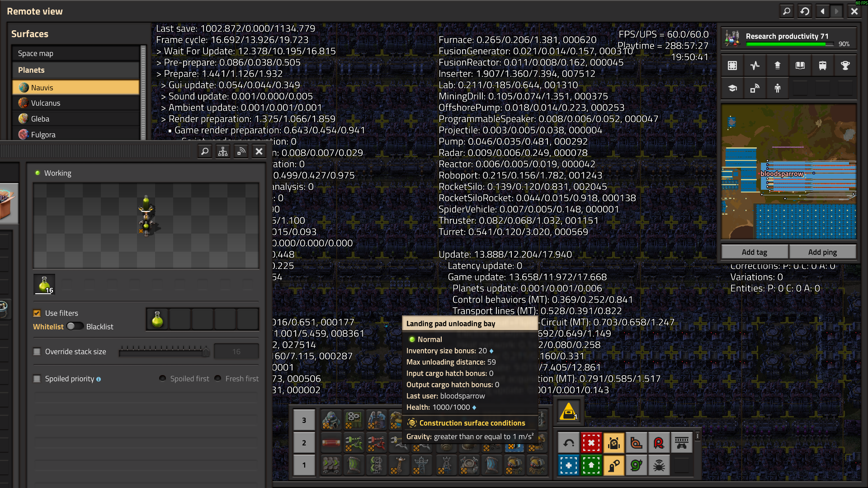Uncheck the Use filters checkbox
The image size is (868, 488).
pos(37,313)
